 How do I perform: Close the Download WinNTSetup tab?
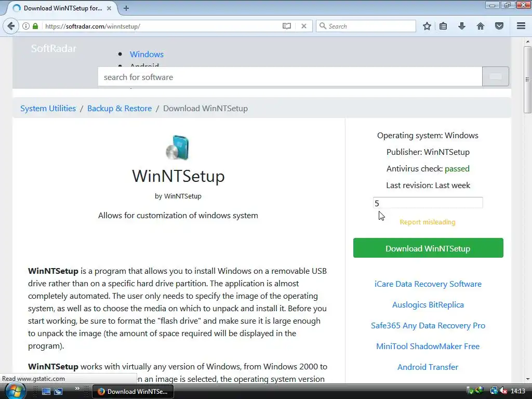[x=109, y=8]
